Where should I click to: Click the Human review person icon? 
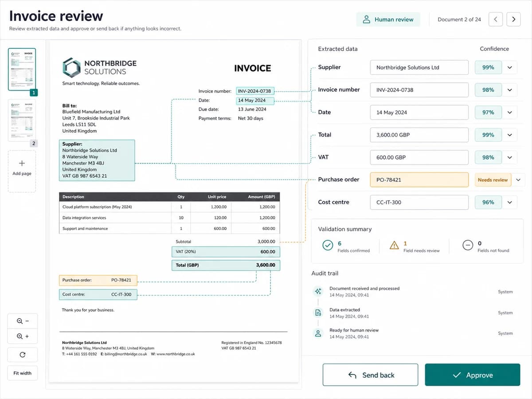coord(366,20)
